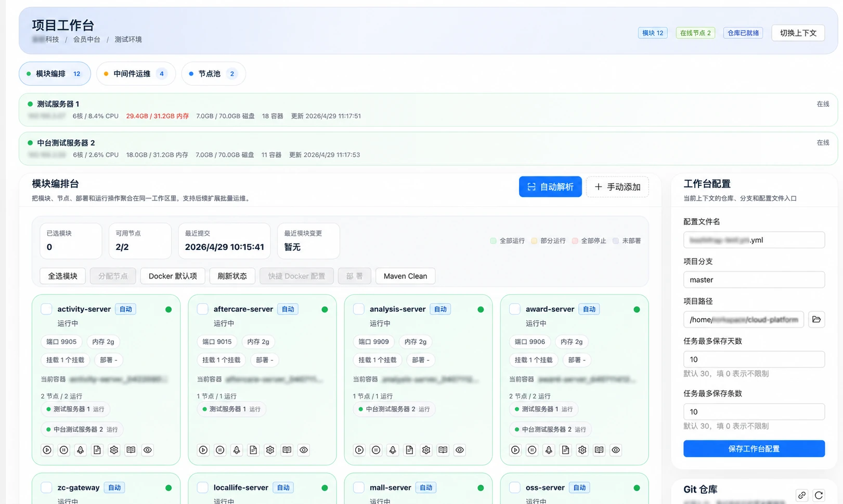Switch to the 节点池 tab
The height and width of the screenshot is (504, 843).
[x=213, y=74]
